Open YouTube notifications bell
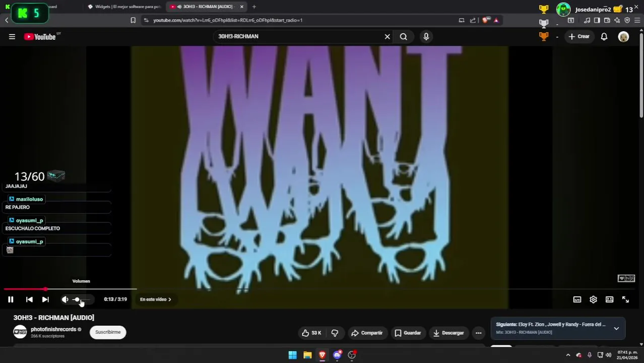Viewport: 644px width, 363px height. pyautogui.click(x=604, y=36)
